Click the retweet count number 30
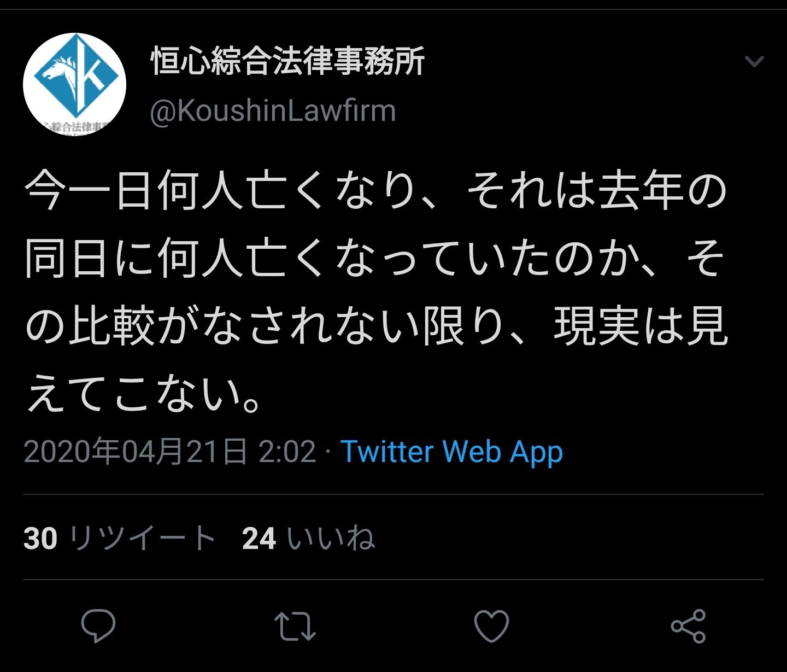Image resolution: width=787 pixels, height=672 pixels. (40, 539)
